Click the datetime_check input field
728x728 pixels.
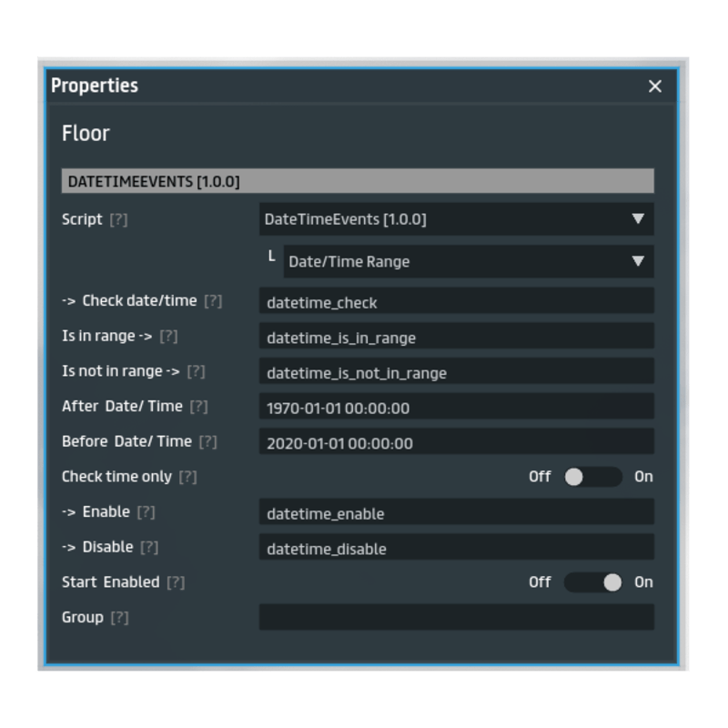[456, 301]
